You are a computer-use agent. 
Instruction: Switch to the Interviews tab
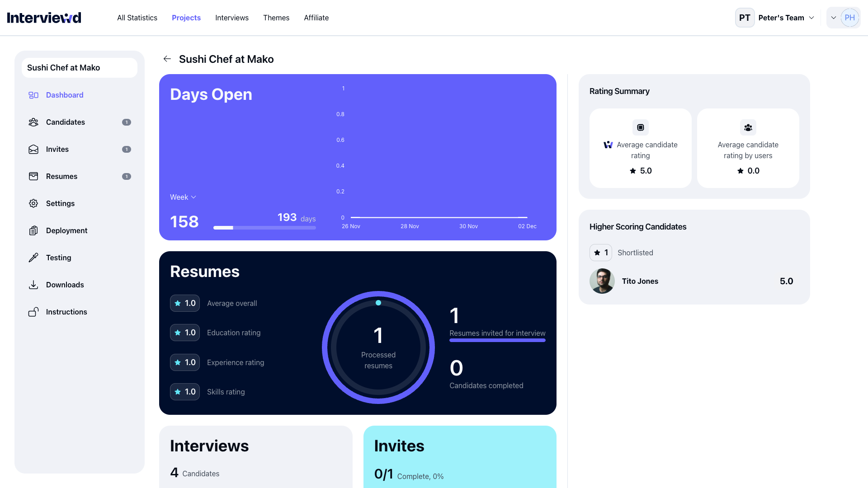[232, 18]
